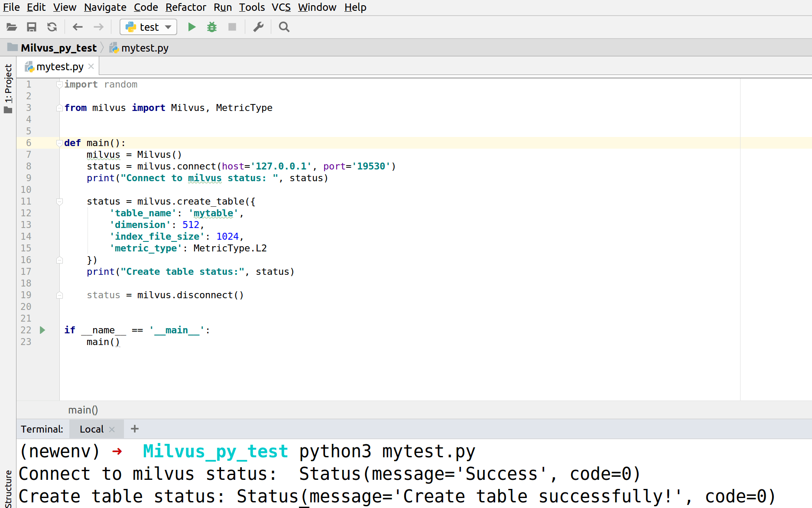
Task: Open the View menu
Action: tap(65, 7)
